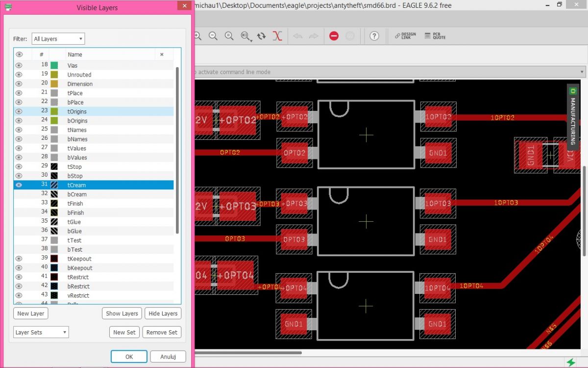Image resolution: width=588 pixels, height=368 pixels.
Task: Open the PCB Quote tool
Action: point(435,36)
